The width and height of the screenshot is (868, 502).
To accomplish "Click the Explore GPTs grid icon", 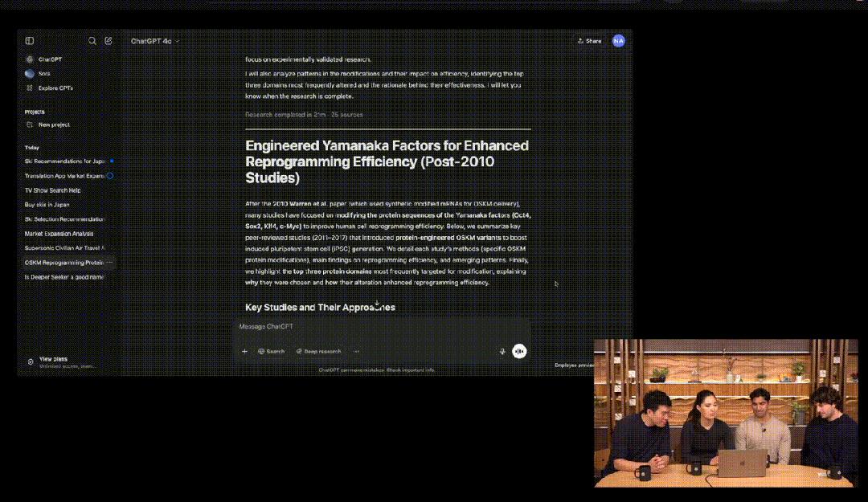I will tap(30, 88).
